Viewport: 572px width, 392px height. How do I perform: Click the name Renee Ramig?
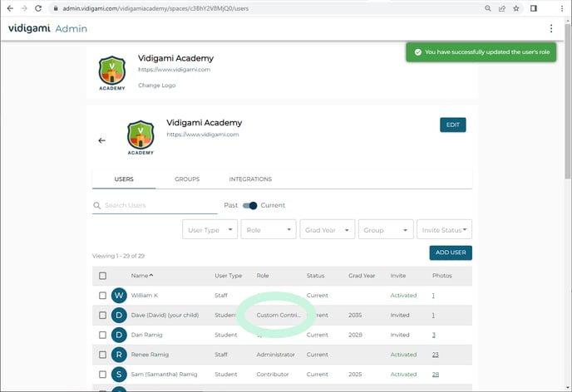click(x=150, y=355)
